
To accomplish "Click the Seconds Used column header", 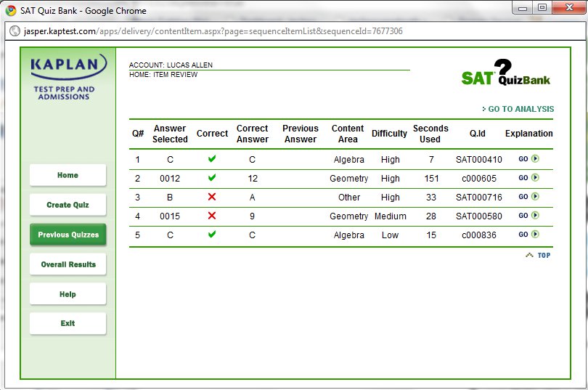I will click(430, 134).
